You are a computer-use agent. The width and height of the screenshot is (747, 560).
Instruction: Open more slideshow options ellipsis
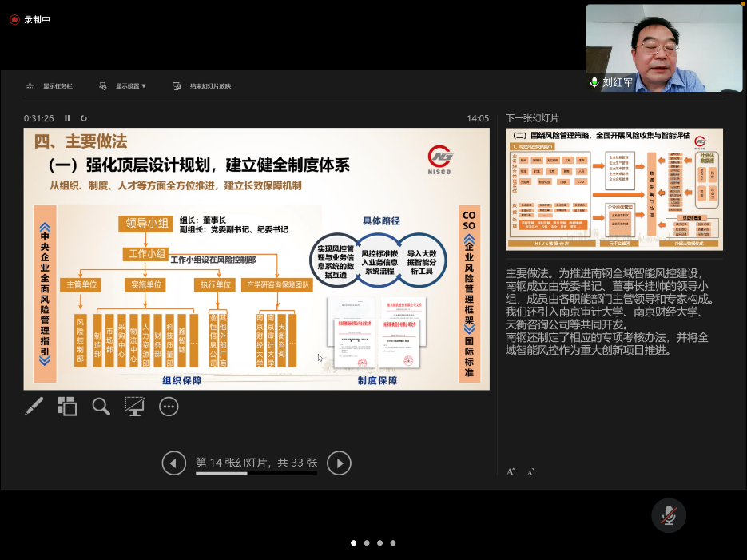(169, 407)
